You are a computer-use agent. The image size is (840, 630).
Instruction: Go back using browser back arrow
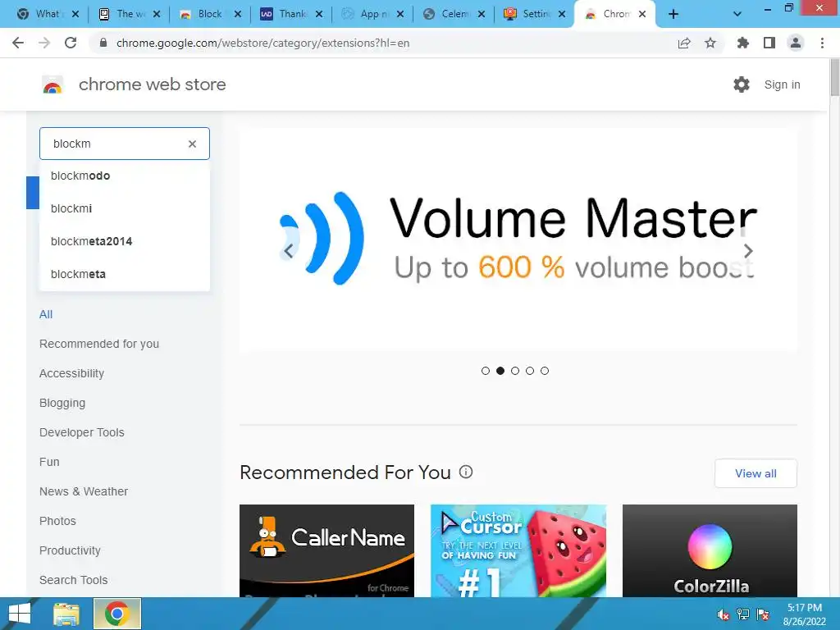(18, 43)
